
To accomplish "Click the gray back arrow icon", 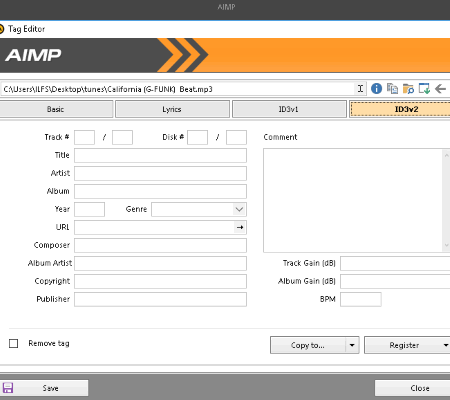I will tap(441, 89).
